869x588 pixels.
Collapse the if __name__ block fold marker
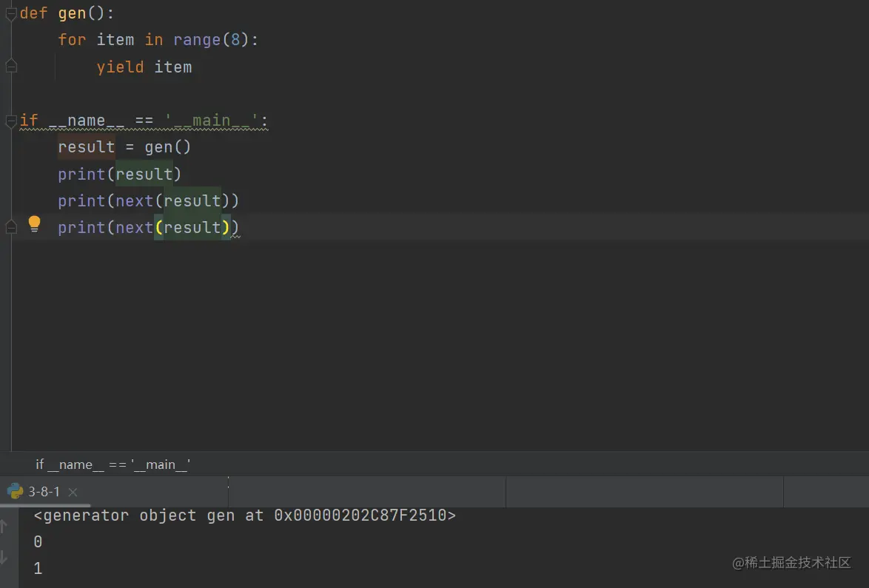pyautogui.click(x=10, y=120)
